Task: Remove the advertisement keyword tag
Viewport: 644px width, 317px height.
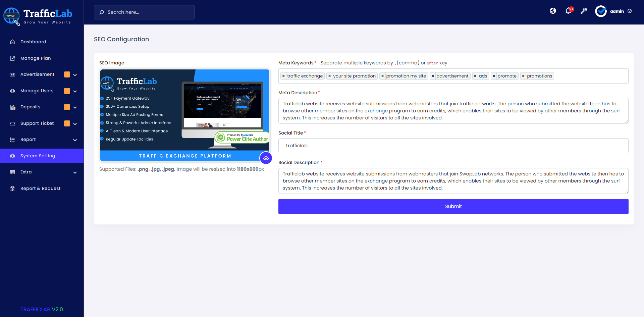Action: (433, 76)
